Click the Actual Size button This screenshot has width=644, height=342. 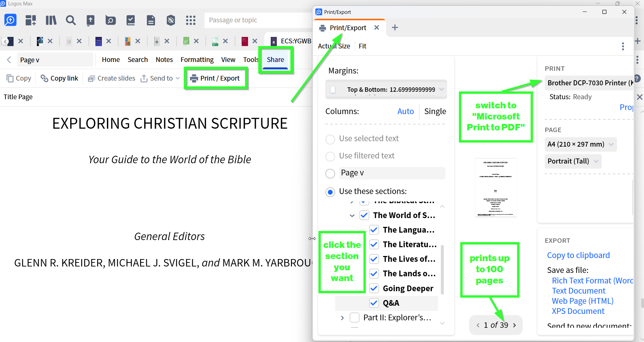click(x=334, y=46)
